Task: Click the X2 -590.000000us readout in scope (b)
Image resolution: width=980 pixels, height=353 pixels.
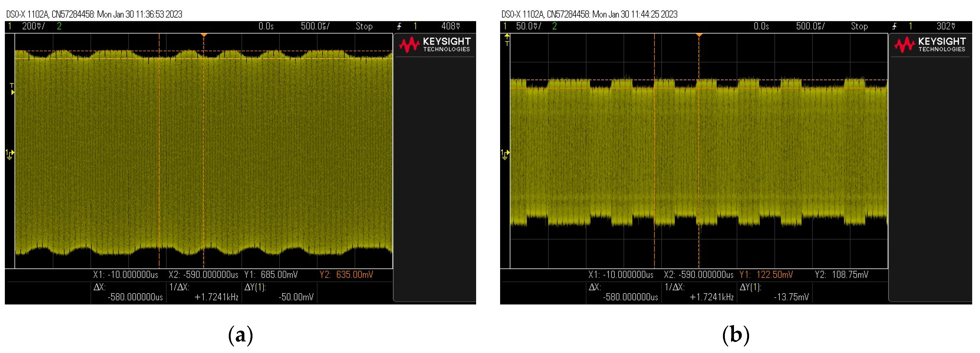Action: coord(699,275)
